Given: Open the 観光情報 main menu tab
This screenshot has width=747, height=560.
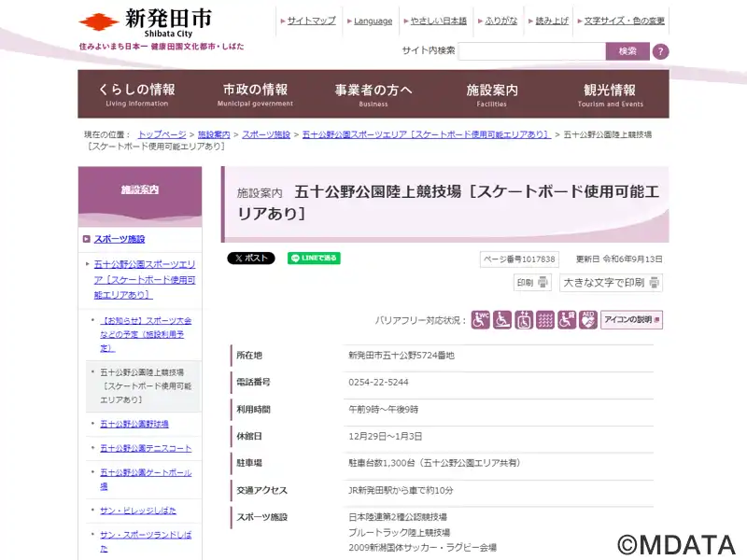Looking at the screenshot, I should pos(610,94).
